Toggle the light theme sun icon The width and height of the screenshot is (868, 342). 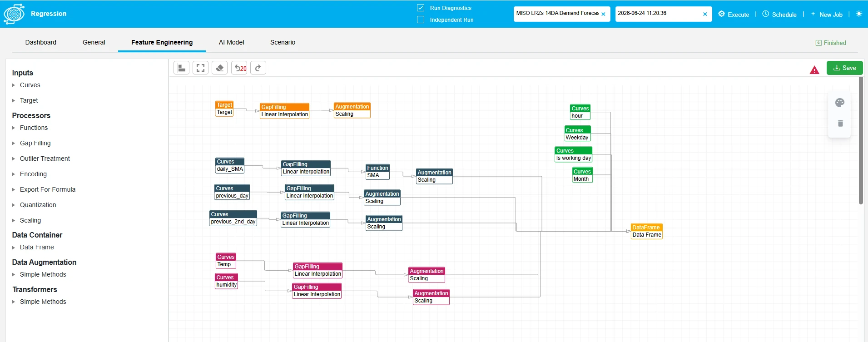tap(858, 14)
